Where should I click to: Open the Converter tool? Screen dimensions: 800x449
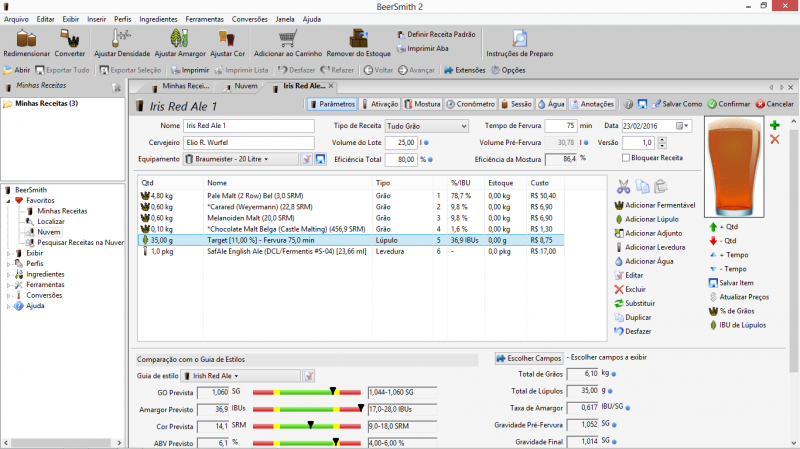(x=70, y=43)
